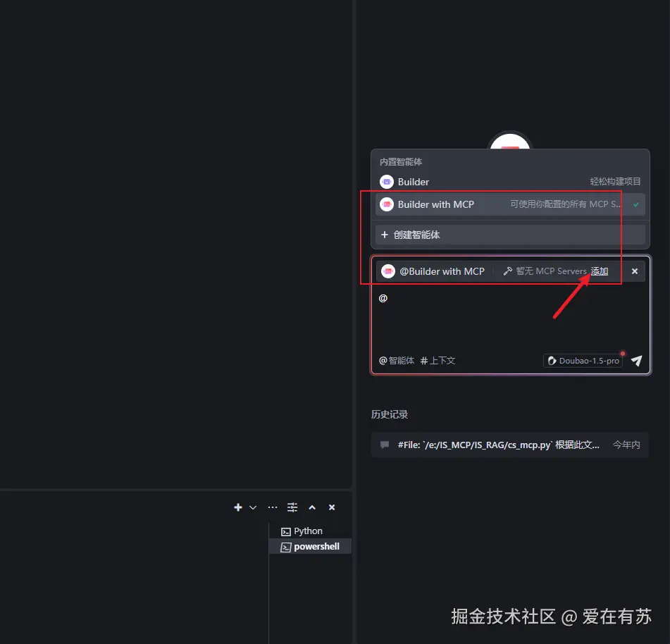
Task: Select the Builder agent
Action: [x=510, y=182]
